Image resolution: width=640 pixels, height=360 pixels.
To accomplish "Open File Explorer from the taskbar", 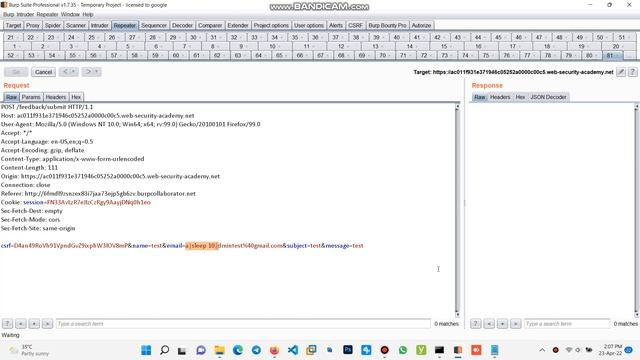I will point(219,350).
